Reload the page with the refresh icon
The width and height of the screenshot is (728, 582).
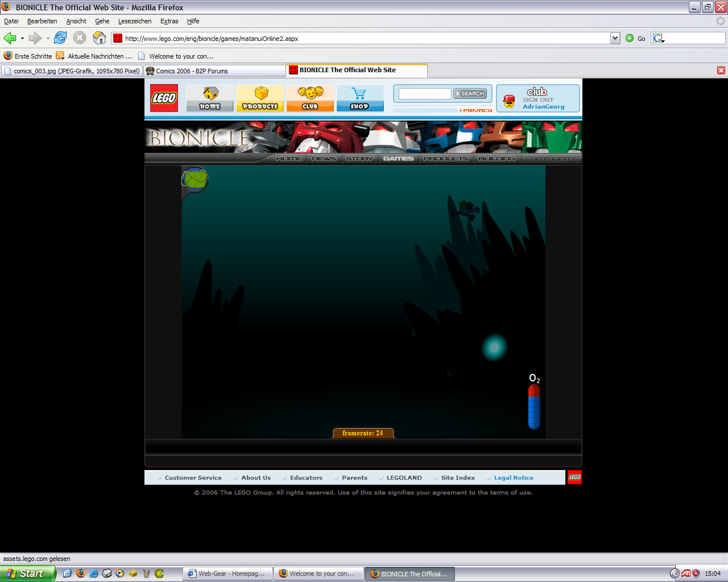tap(60, 38)
